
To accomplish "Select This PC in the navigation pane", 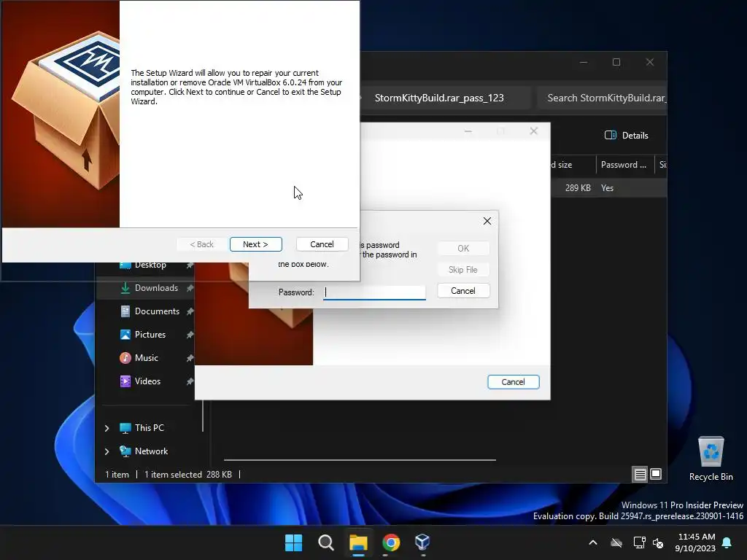I will tap(149, 428).
